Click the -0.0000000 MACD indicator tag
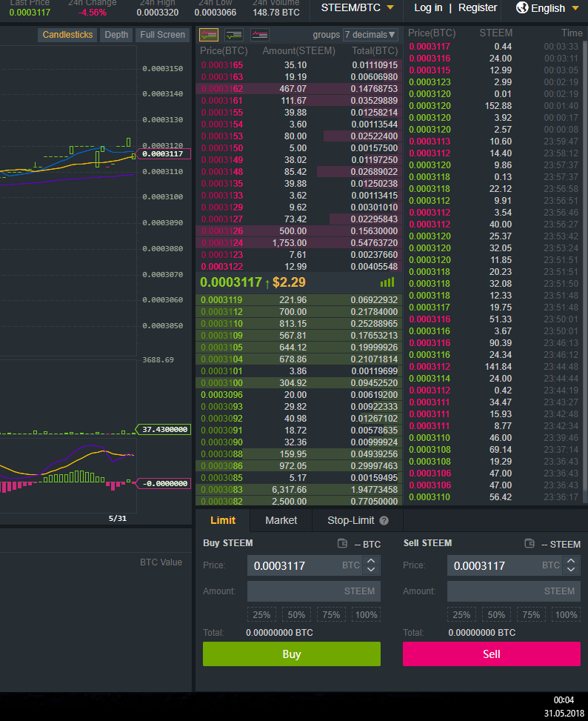 (x=164, y=484)
